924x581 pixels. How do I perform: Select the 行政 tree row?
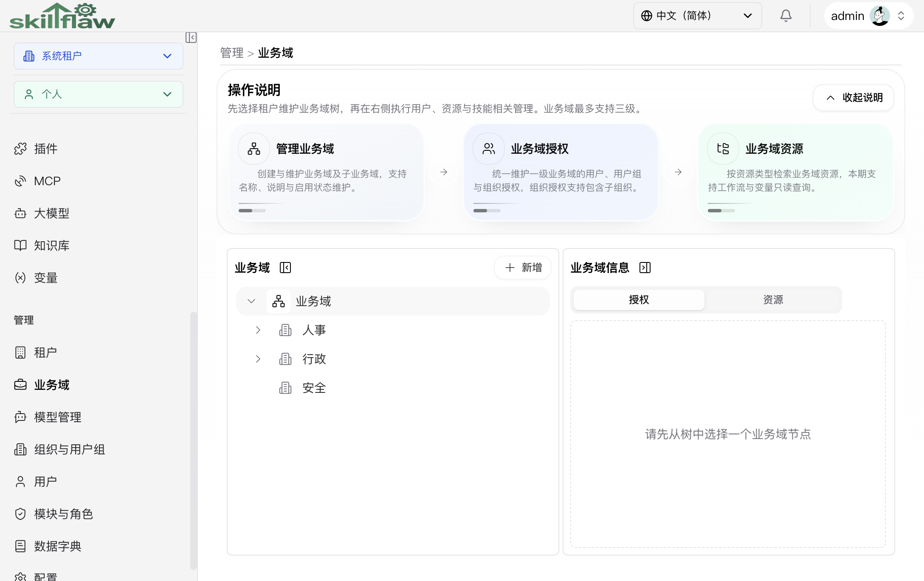pyautogui.click(x=393, y=359)
